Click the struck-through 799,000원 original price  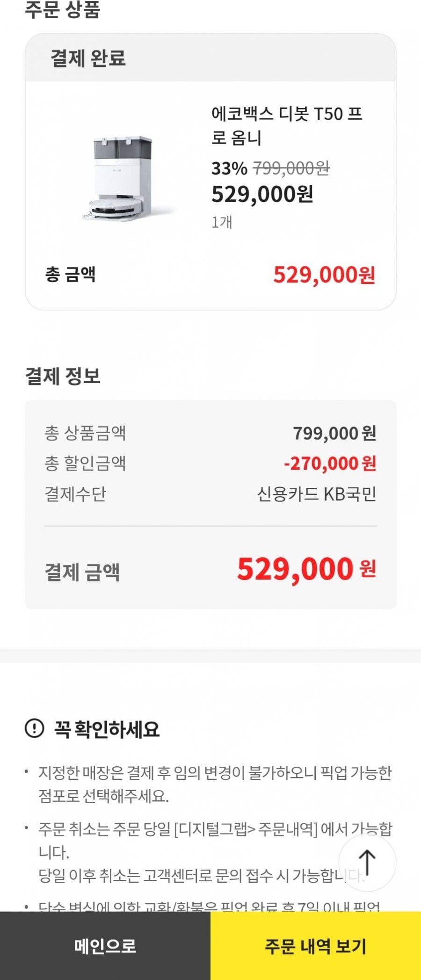291,167
